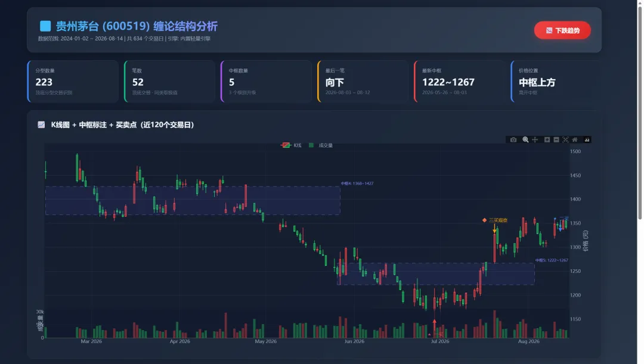Image resolution: width=644 pixels, height=364 pixels.
Task: Click the 中枢5: 1222~1267 annotation label
Action: coord(552,260)
